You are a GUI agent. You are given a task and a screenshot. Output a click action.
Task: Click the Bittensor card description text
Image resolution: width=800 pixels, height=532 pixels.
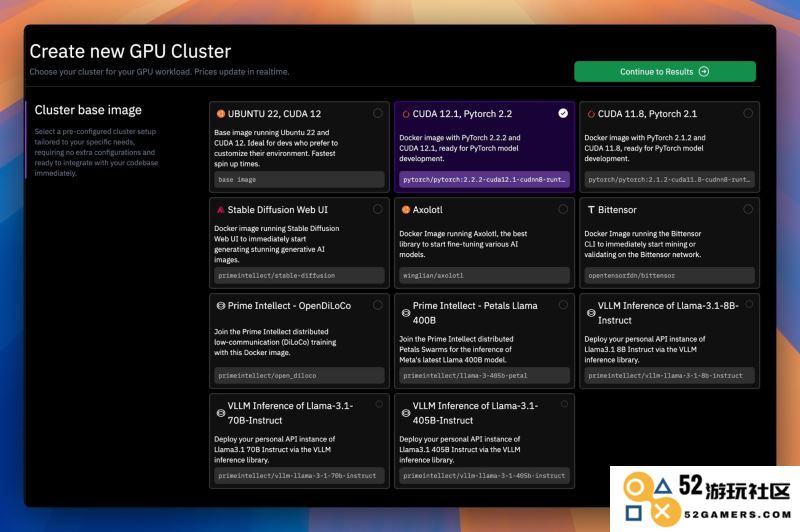click(643, 244)
